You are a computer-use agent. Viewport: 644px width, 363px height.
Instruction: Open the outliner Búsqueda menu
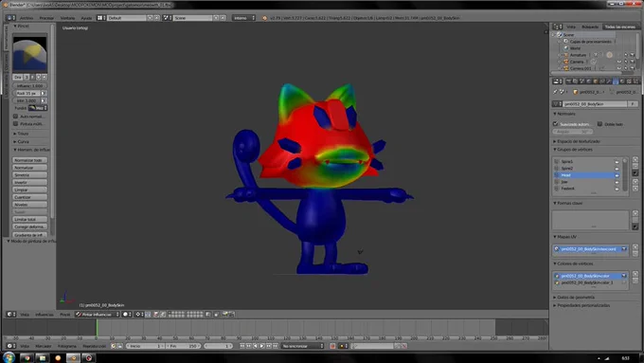point(590,27)
